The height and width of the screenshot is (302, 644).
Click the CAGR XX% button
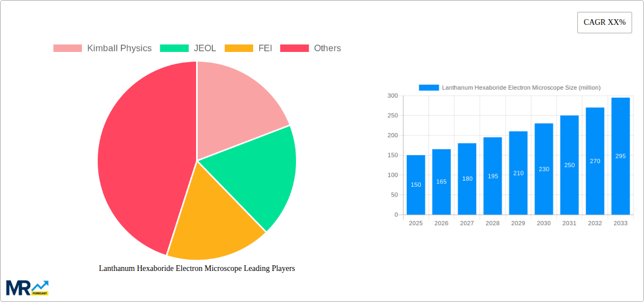coord(604,23)
